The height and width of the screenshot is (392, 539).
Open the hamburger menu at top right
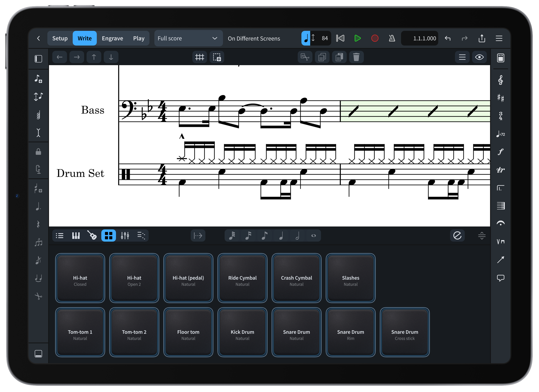pos(499,38)
